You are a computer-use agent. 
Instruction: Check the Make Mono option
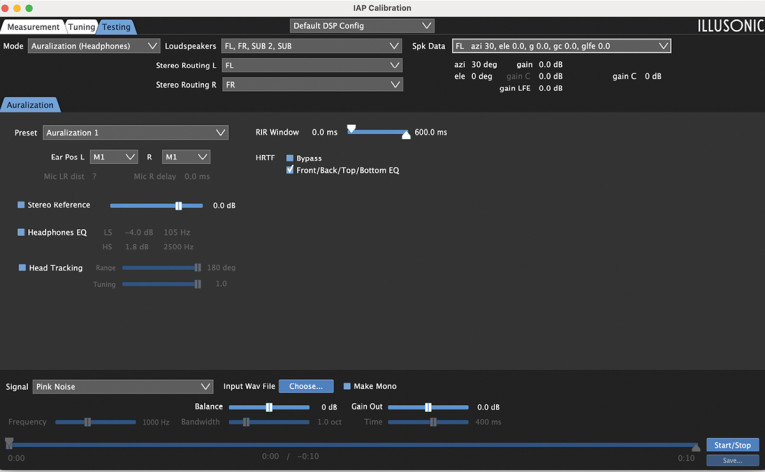[347, 387]
